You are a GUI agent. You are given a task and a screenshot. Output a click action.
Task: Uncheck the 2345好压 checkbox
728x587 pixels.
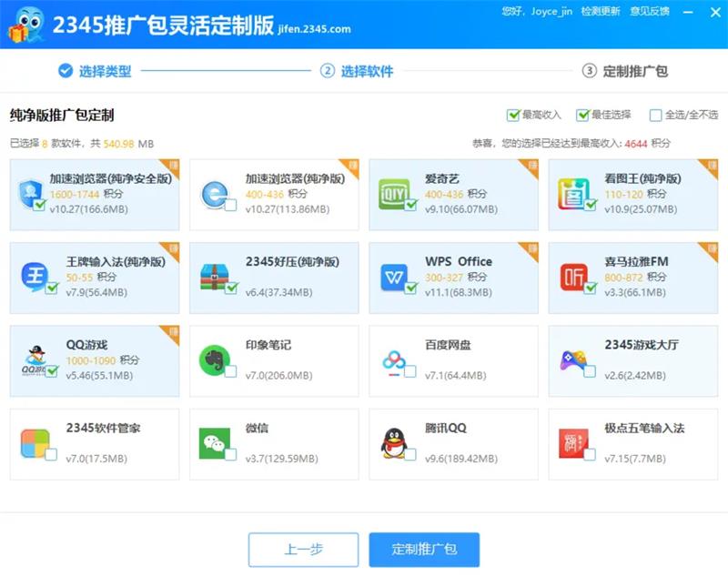click(231, 288)
